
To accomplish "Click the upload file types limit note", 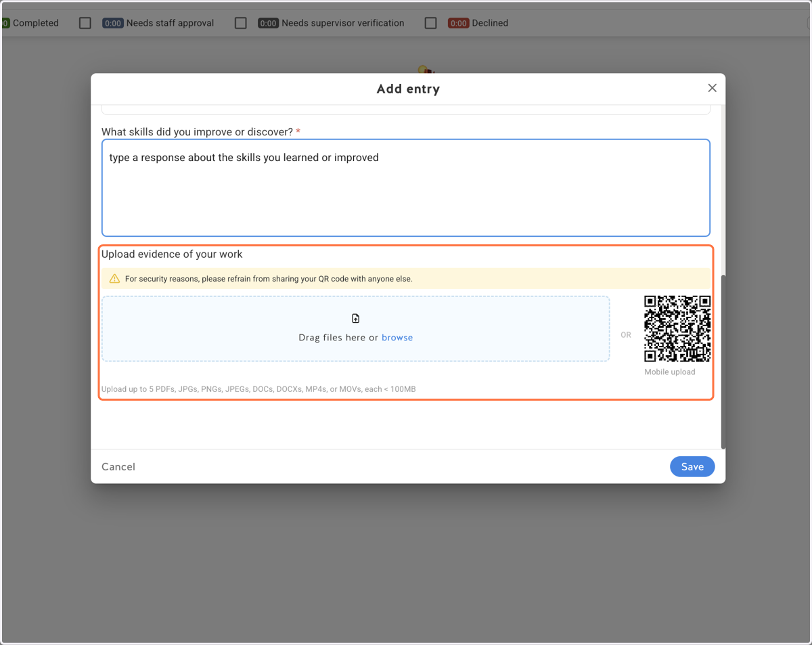I will 258,389.
